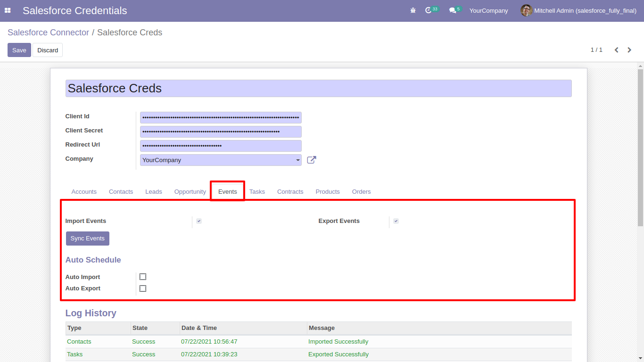The width and height of the screenshot is (644, 362).
Task: Enable the Auto Import checkbox
Action: (143, 277)
